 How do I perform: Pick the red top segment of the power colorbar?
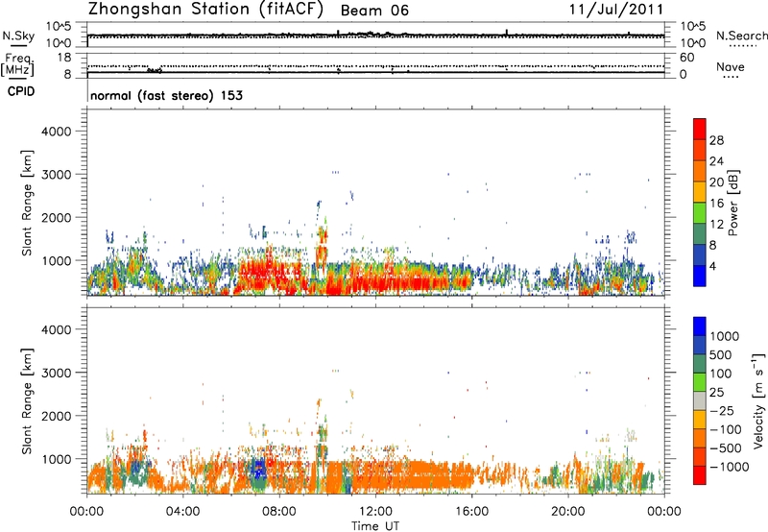(700, 130)
